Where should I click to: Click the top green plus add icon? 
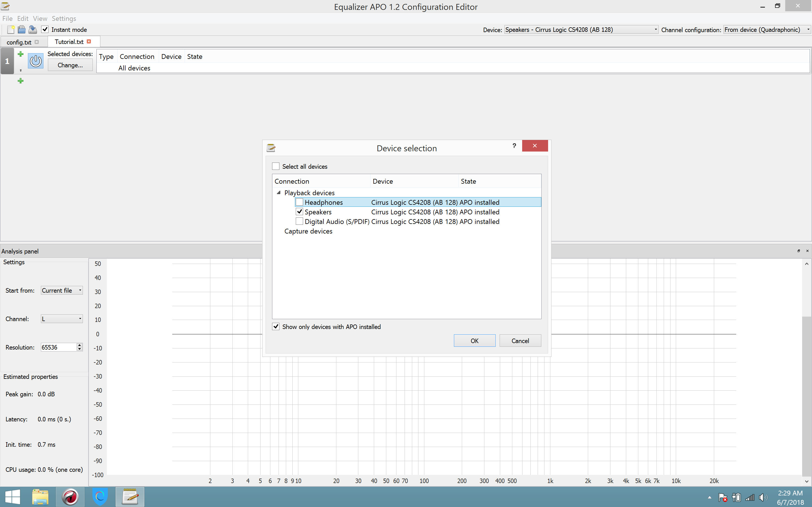[x=21, y=54]
